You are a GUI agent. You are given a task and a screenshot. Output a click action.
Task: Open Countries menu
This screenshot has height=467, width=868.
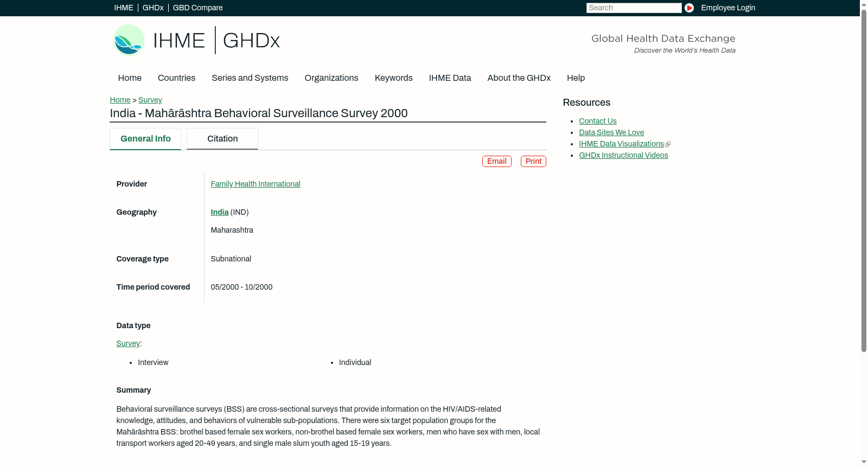(176, 78)
